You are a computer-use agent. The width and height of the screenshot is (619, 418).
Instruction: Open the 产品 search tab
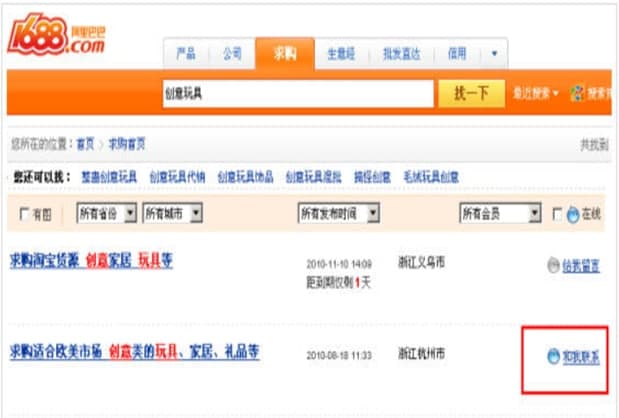click(x=186, y=53)
